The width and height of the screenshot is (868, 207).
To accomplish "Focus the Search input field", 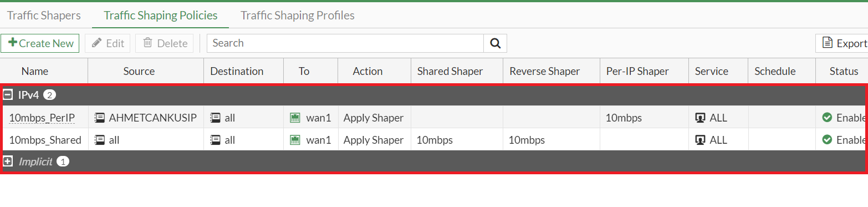I will pos(345,43).
